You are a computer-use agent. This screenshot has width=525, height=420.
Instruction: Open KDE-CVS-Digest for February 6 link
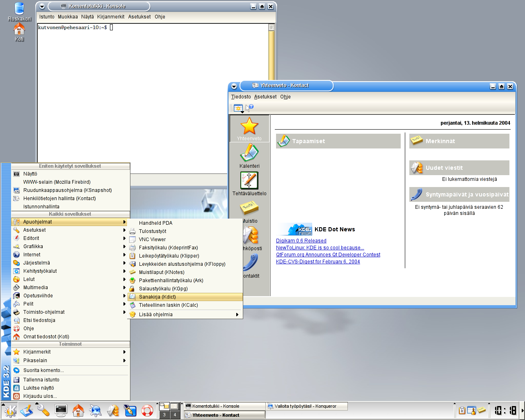pyautogui.click(x=318, y=262)
